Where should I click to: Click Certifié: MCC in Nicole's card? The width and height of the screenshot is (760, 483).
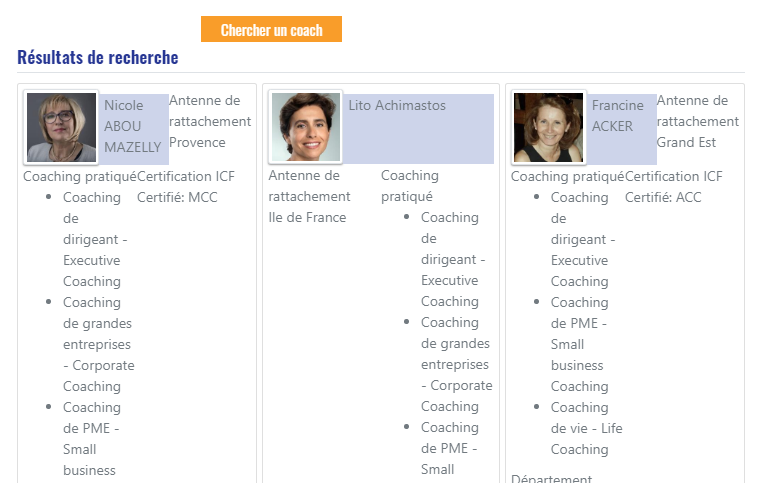point(177,197)
